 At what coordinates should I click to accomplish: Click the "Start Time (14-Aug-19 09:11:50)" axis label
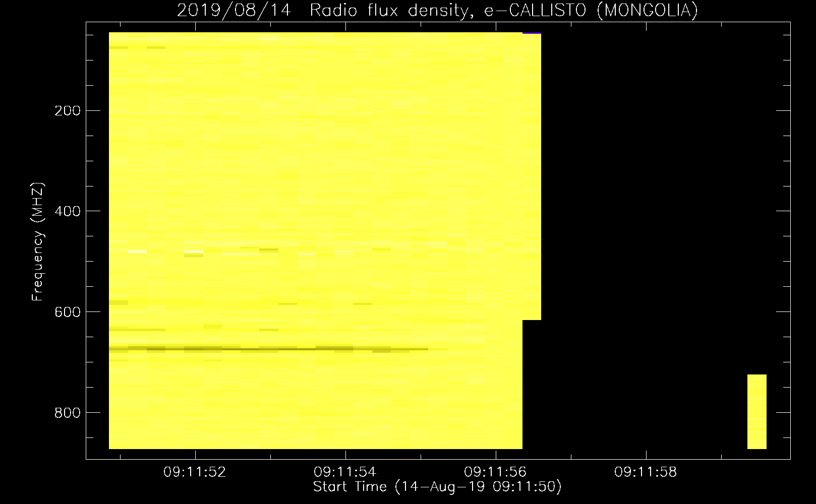coord(437,487)
